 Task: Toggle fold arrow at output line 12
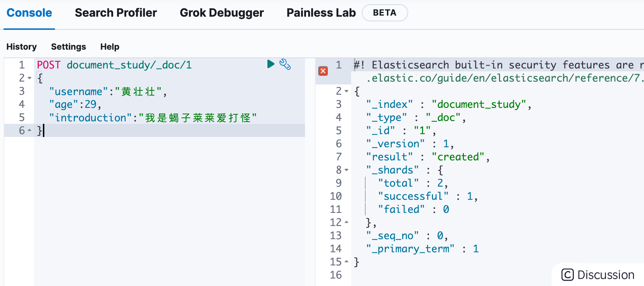coord(346,222)
